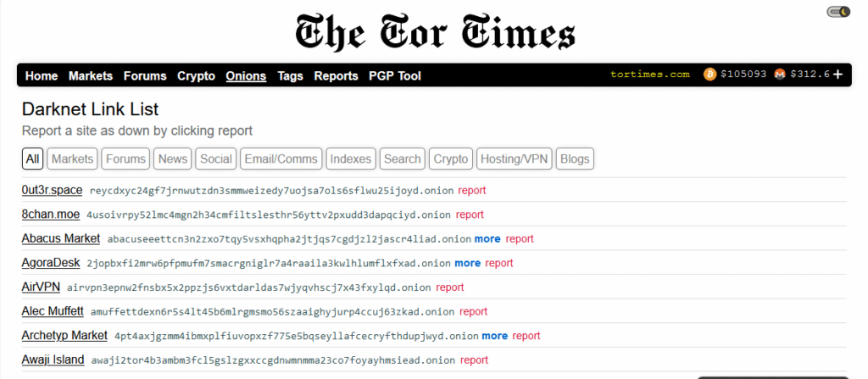
Task: Report 8chan.moe as down
Action: (x=470, y=215)
